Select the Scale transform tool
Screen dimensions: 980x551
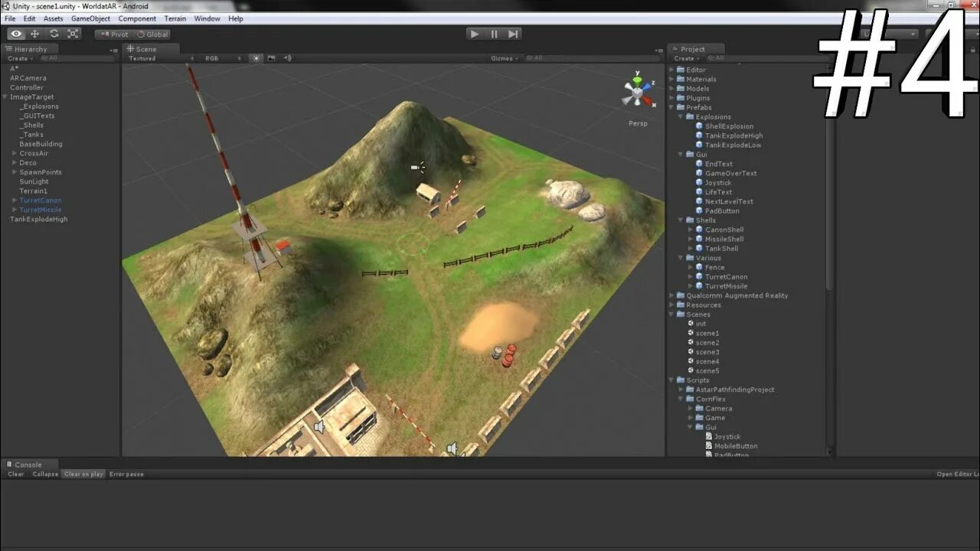tap(73, 34)
